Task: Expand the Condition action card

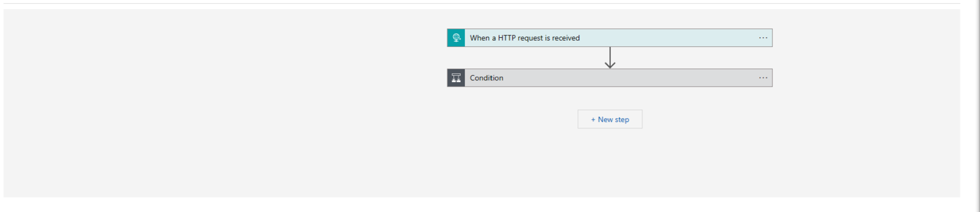Action: (x=610, y=78)
